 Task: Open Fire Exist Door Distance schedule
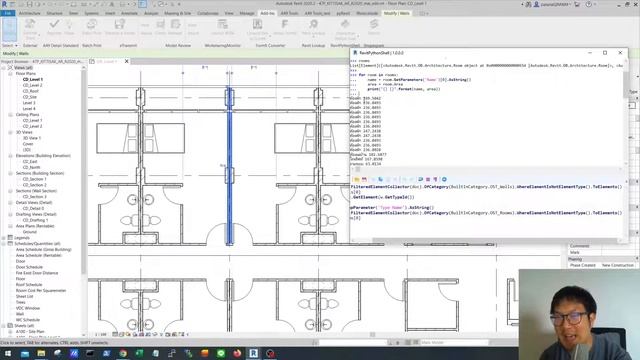tap(37, 273)
